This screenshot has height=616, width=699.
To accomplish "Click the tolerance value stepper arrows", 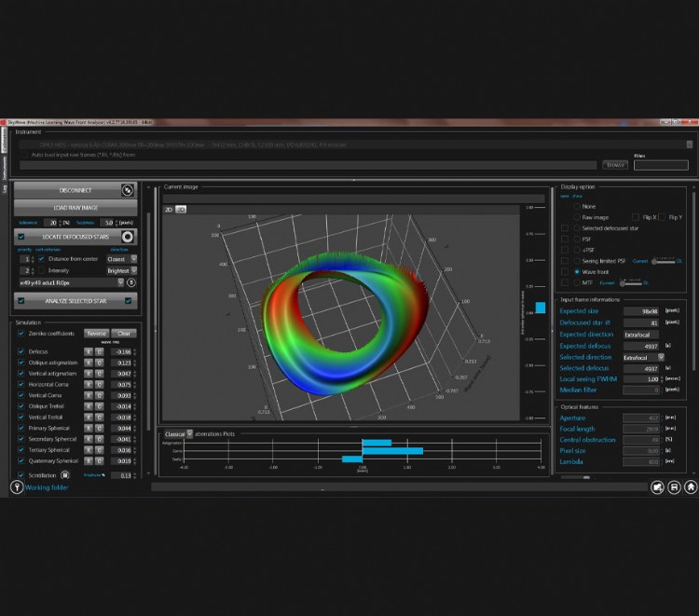I will coord(61,223).
